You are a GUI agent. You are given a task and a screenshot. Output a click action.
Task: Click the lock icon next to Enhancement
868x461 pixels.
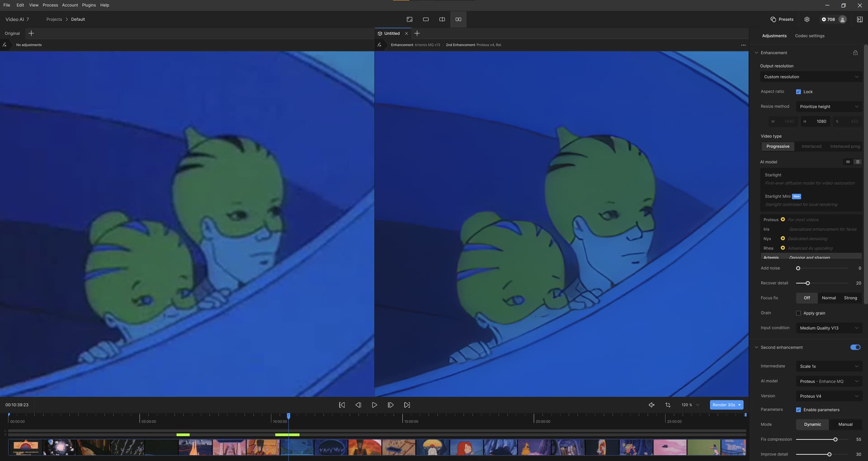click(855, 53)
